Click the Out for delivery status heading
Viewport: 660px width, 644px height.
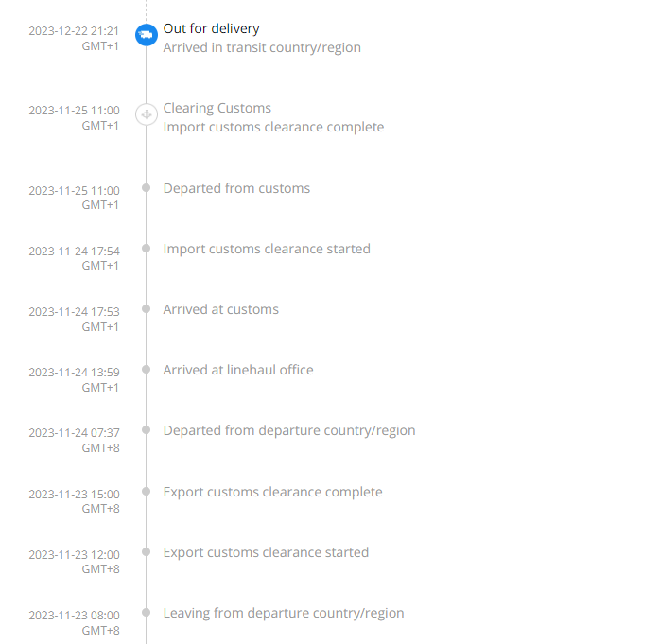coord(211,28)
